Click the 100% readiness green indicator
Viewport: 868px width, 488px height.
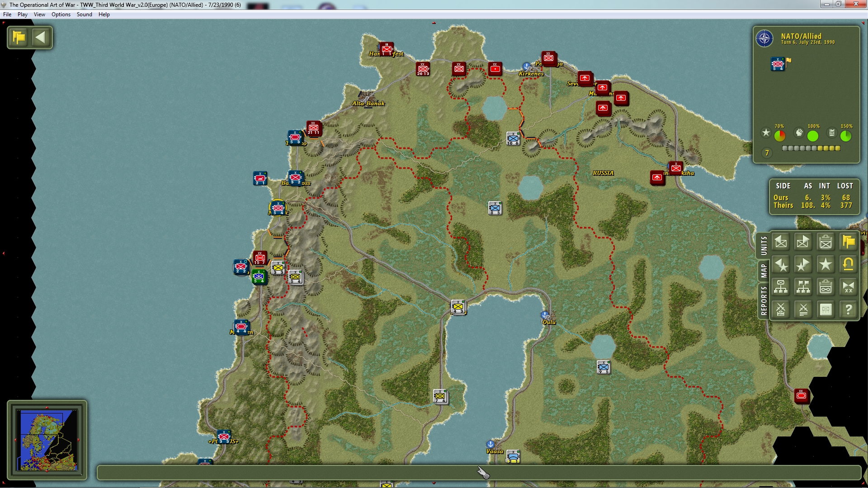[813, 136]
